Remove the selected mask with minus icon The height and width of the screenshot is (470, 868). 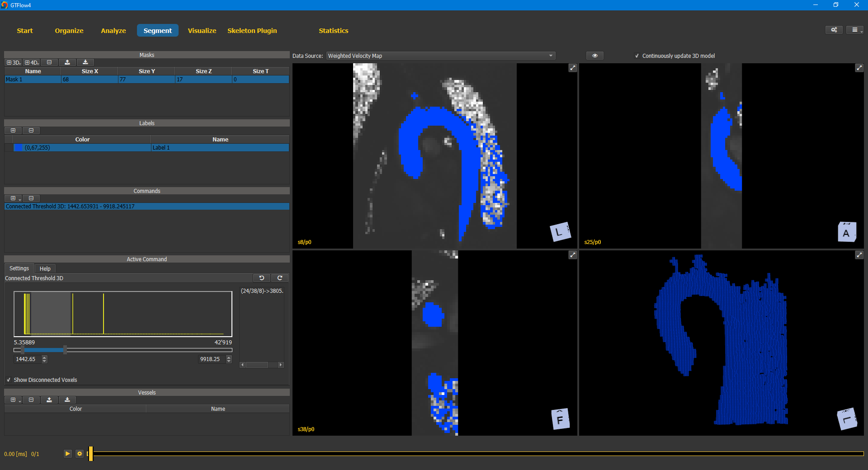pos(49,62)
